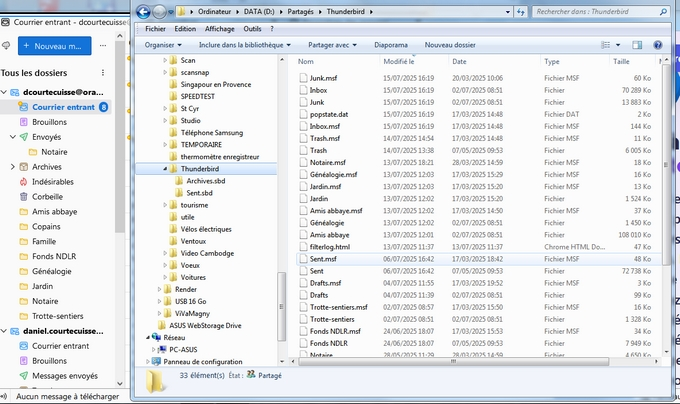Click DATA (D:) in the address breadcrumb

coord(259,12)
